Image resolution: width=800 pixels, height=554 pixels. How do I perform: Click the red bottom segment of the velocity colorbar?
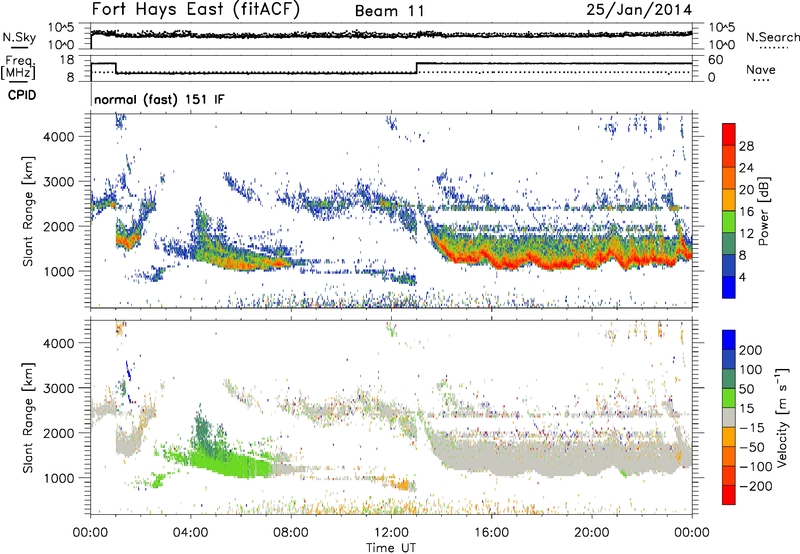pyautogui.click(x=729, y=495)
